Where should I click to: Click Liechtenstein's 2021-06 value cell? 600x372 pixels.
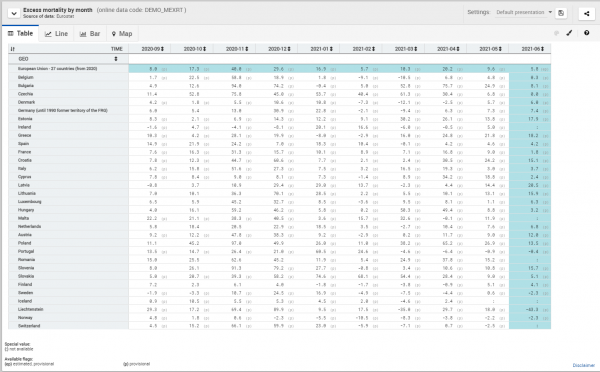pos(530,309)
